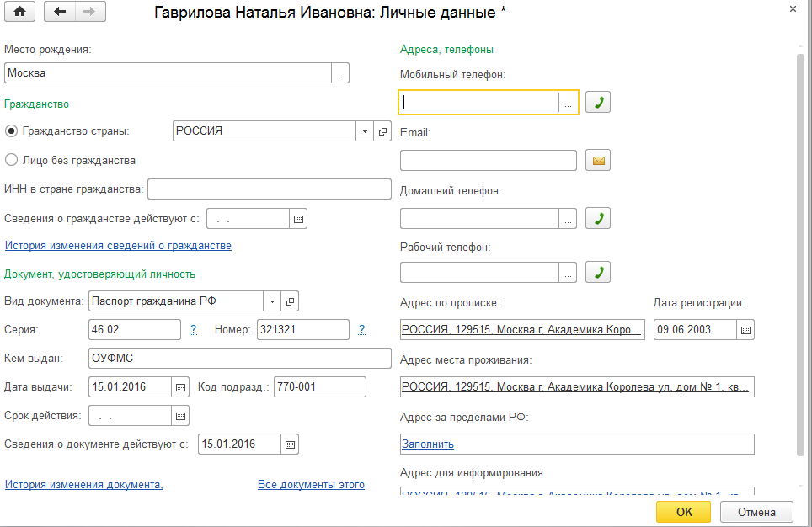Open calendar for registration date field
Viewport: 812px width, 527px height.
pos(745,329)
